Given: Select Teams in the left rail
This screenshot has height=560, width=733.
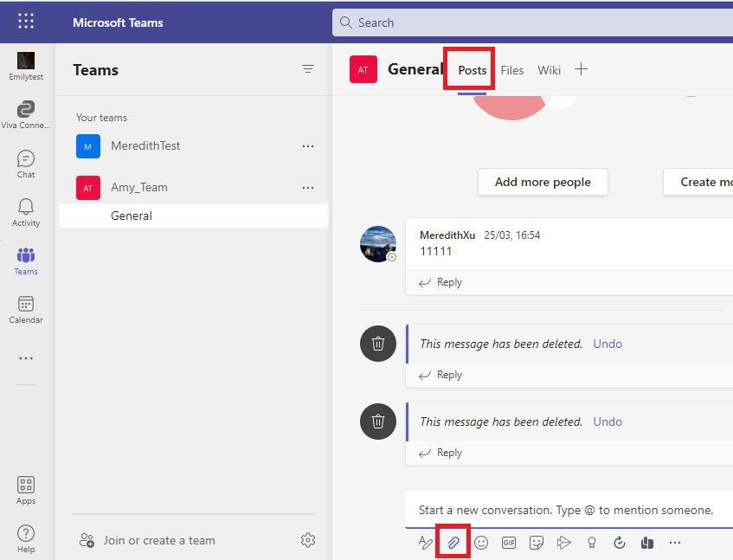Looking at the screenshot, I should click(26, 261).
